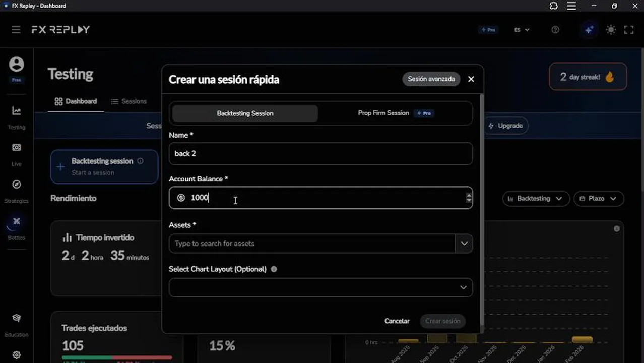The width and height of the screenshot is (644, 363).
Task: Open the ES language dropdown
Action: (522, 30)
